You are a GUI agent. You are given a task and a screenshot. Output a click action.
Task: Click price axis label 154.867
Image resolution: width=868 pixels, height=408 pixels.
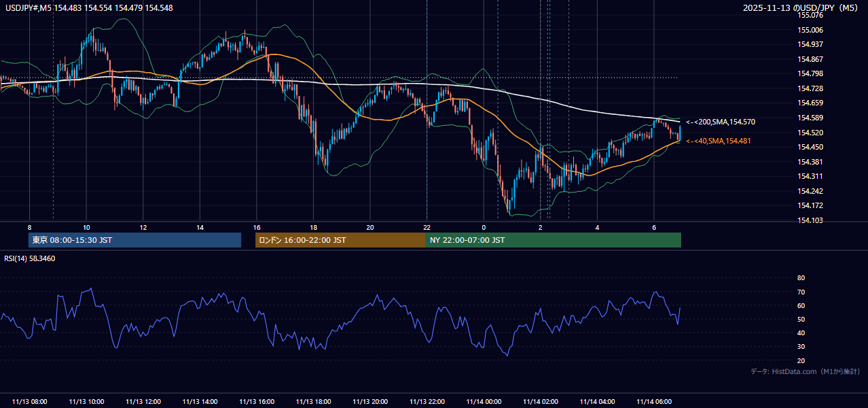pyautogui.click(x=810, y=59)
